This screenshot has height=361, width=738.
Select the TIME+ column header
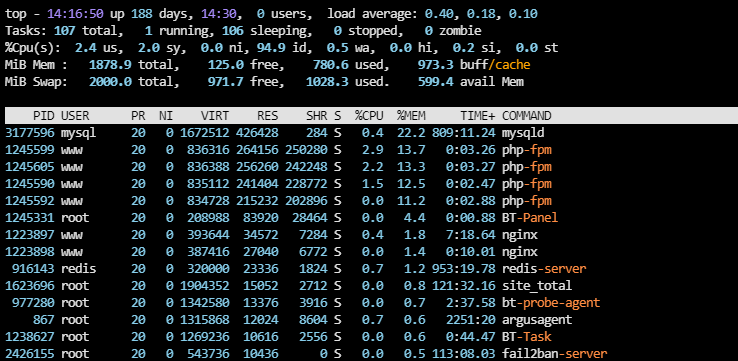pyautogui.click(x=478, y=116)
